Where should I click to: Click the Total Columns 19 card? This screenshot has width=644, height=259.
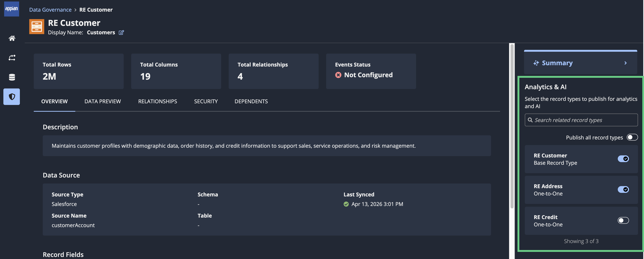[x=176, y=71]
